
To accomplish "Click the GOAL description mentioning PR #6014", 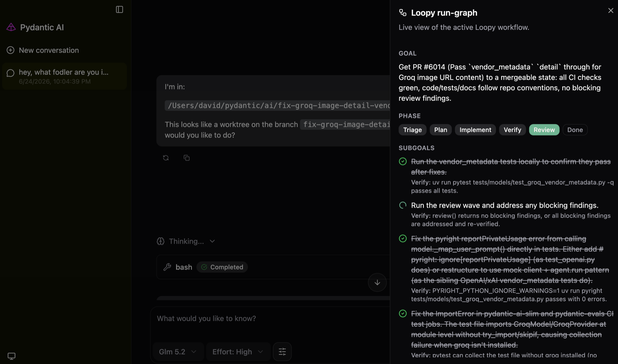I will click(500, 82).
